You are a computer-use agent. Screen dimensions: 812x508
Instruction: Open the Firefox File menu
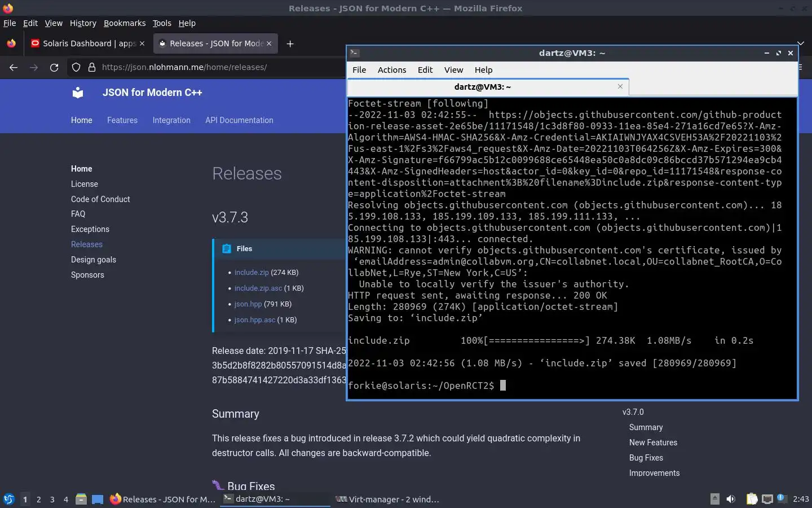pyautogui.click(x=10, y=23)
